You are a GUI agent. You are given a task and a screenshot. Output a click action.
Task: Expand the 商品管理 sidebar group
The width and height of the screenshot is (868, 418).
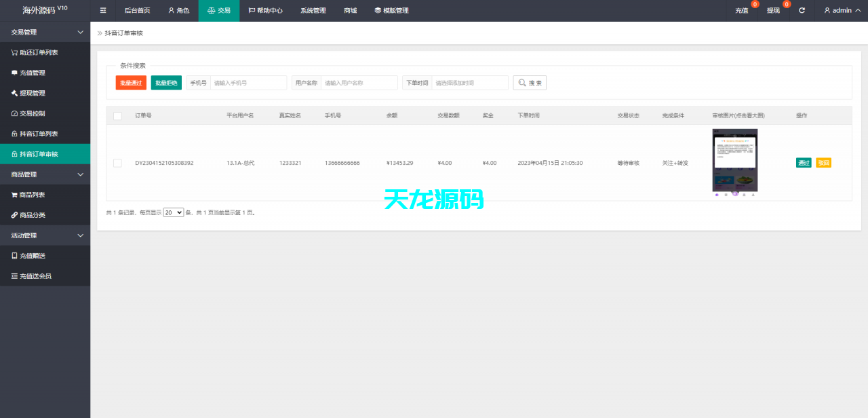click(x=45, y=174)
